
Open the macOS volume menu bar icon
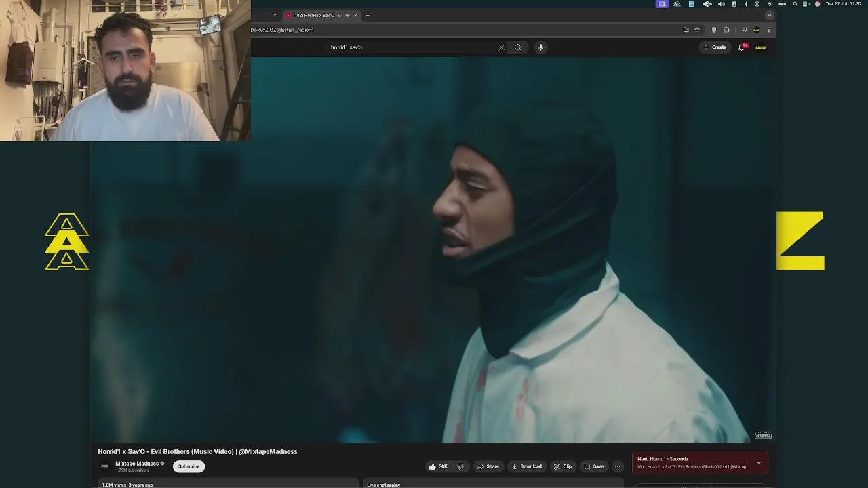pos(721,4)
